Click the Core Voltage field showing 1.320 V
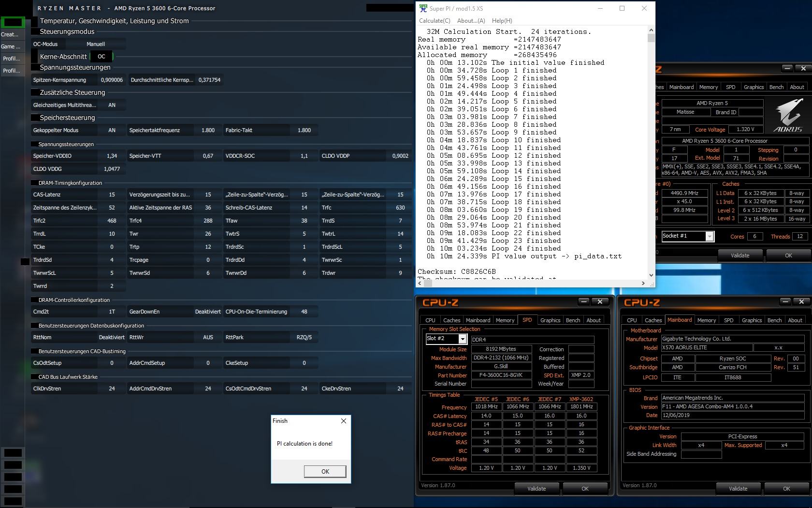Screen dimensions: 812x508 point(745,130)
